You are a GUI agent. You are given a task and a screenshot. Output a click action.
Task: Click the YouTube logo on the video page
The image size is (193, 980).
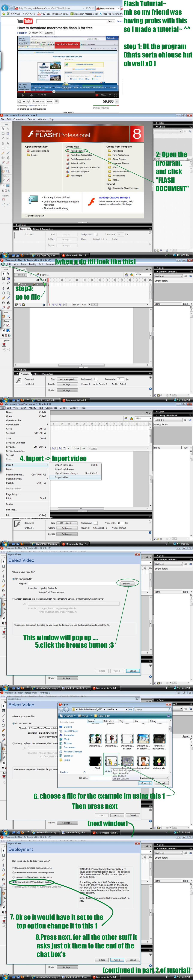click(x=25, y=21)
